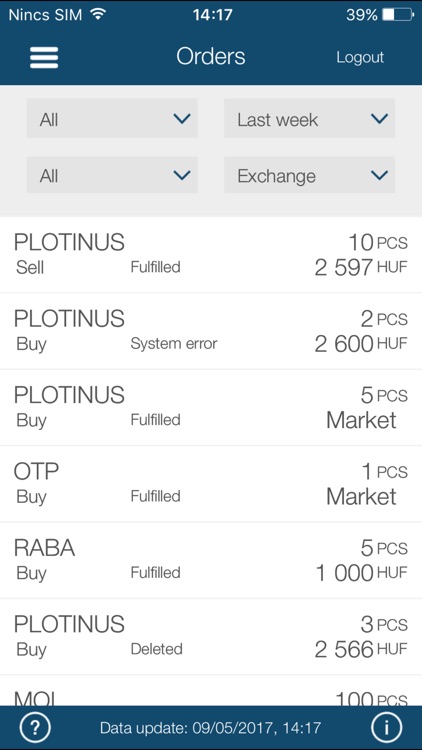Open the PLOTINUS Sell fulfilled order
The height and width of the screenshot is (750, 422).
tap(211, 255)
